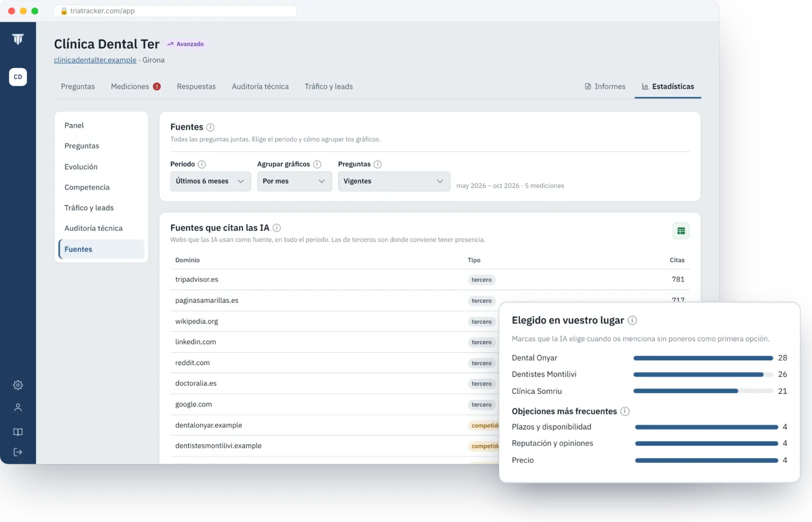Switch to the Auditoría técnica top tab

pos(260,87)
